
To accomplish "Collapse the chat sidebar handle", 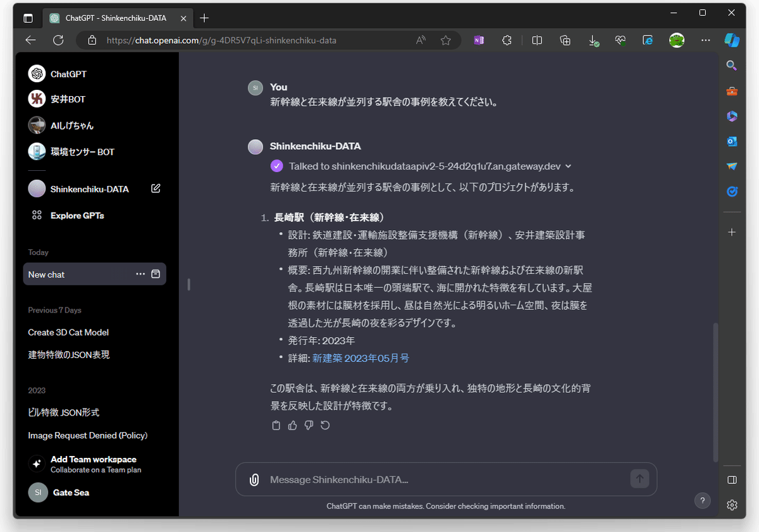I will [x=188, y=285].
